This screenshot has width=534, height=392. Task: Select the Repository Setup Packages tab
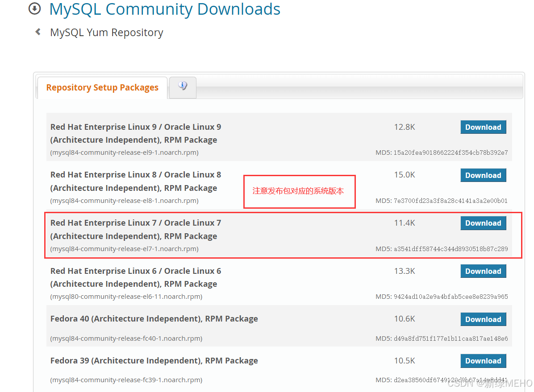pyautogui.click(x=102, y=87)
